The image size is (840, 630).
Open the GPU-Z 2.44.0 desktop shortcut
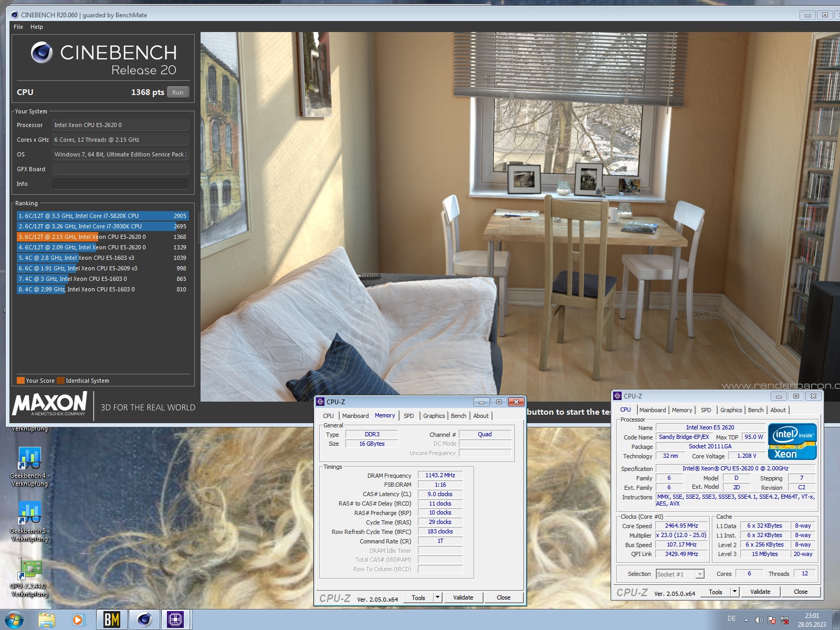pyautogui.click(x=30, y=577)
